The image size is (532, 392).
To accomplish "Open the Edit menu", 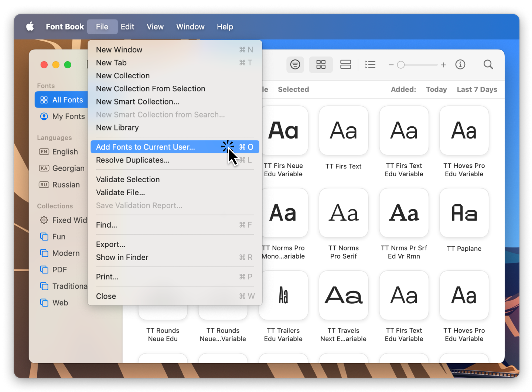I will click(127, 27).
